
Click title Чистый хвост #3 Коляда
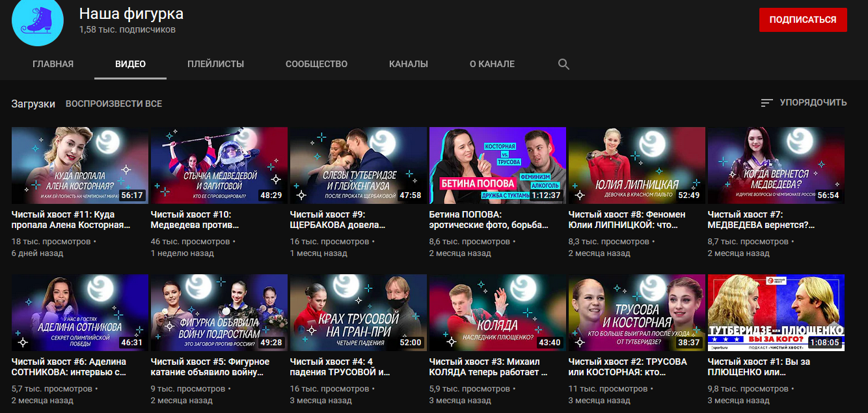pos(488,367)
